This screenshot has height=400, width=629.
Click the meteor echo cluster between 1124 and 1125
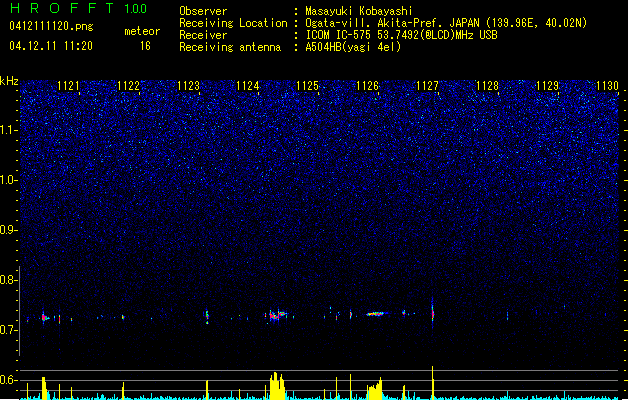pos(277,315)
